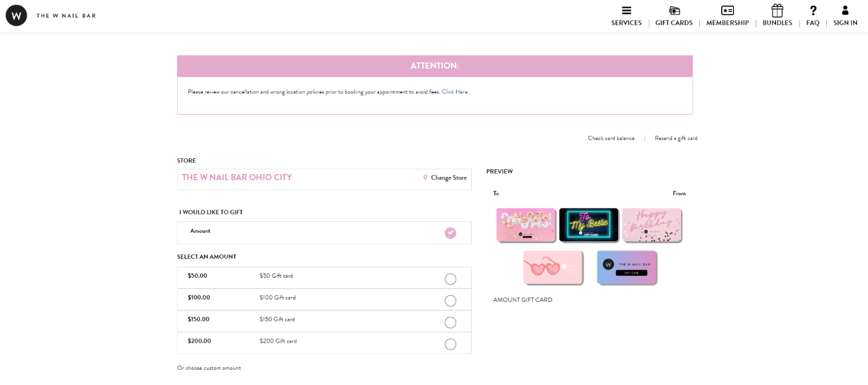Click the location pin next to Change Store
The width and height of the screenshot is (868, 385).
pos(424,177)
